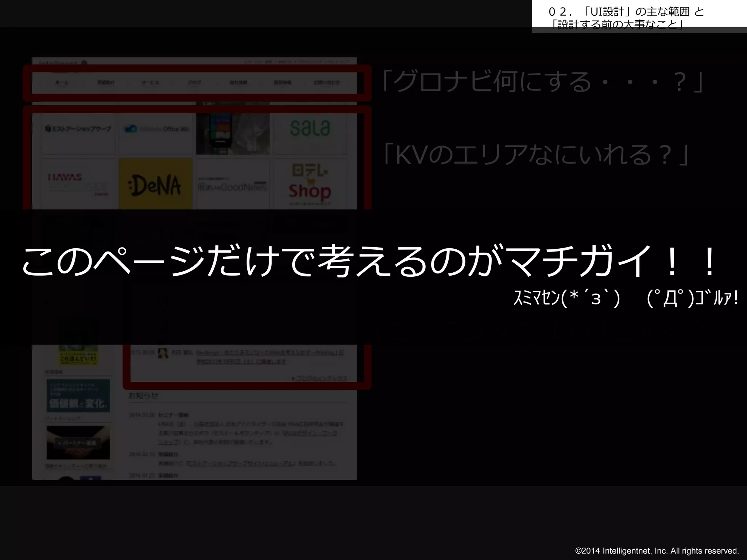This screenshot has width=747, height=560.
Task: Click the ©2014 Intelligentnet copyright footer
Action: 657,551
